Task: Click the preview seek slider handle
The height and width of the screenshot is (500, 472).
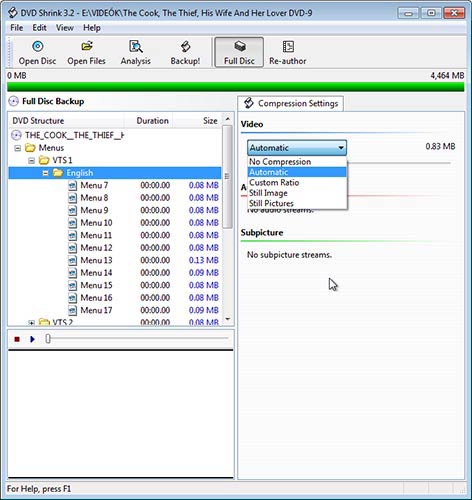Action: 48,339
